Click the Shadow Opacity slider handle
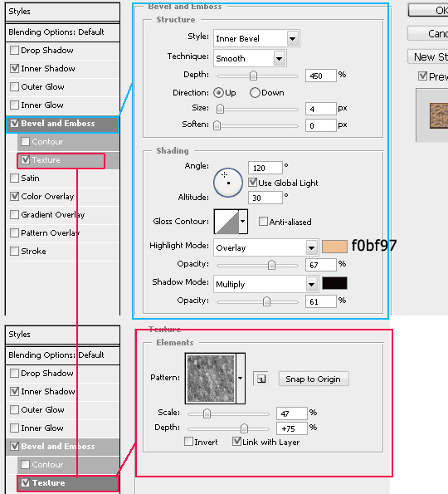 266,301
